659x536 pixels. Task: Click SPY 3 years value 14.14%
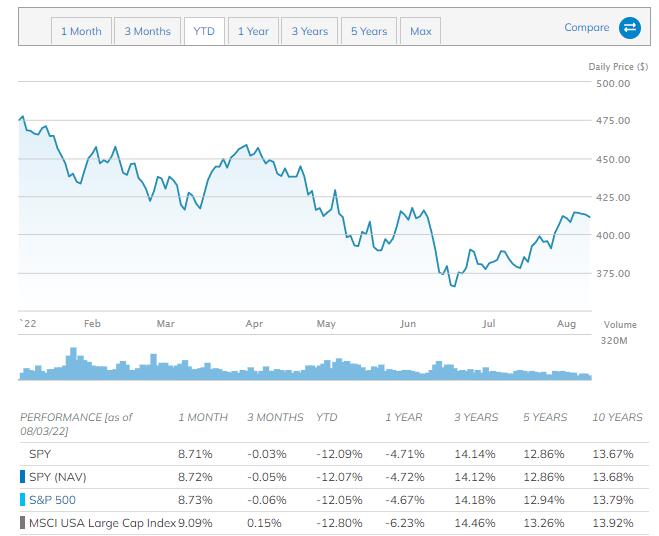475,454
